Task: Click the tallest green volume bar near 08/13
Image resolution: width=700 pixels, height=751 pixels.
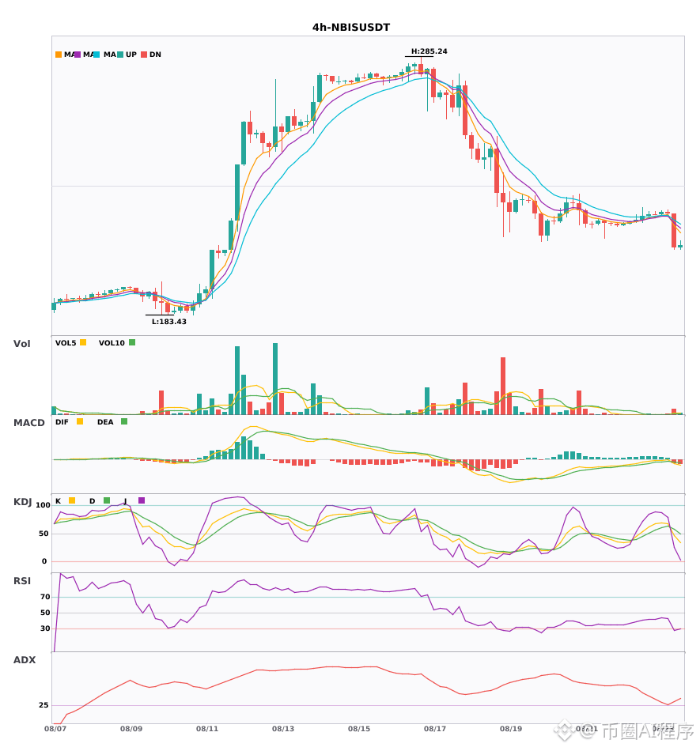Action: coord(275,379)
